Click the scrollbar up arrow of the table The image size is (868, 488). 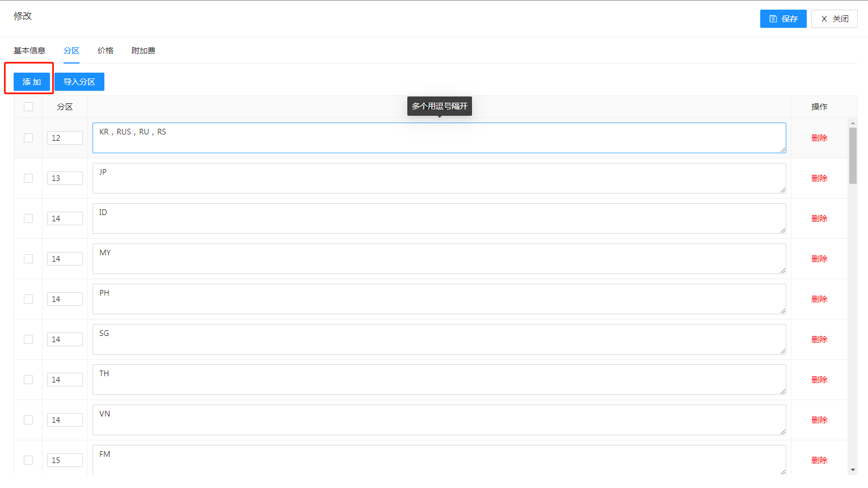coord(853,123)
